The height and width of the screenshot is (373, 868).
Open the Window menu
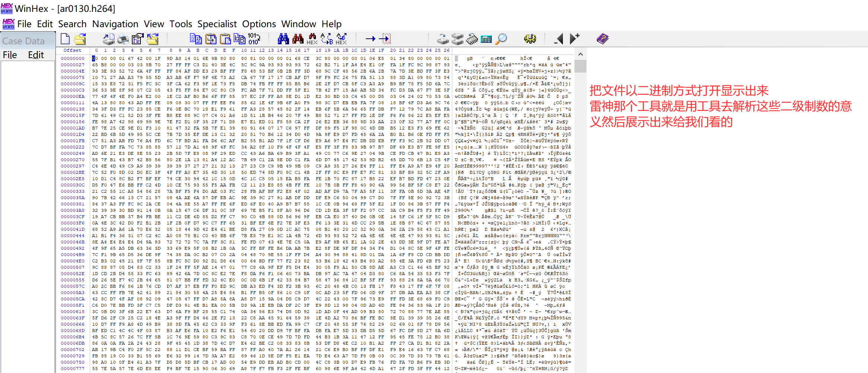point(298,24)
